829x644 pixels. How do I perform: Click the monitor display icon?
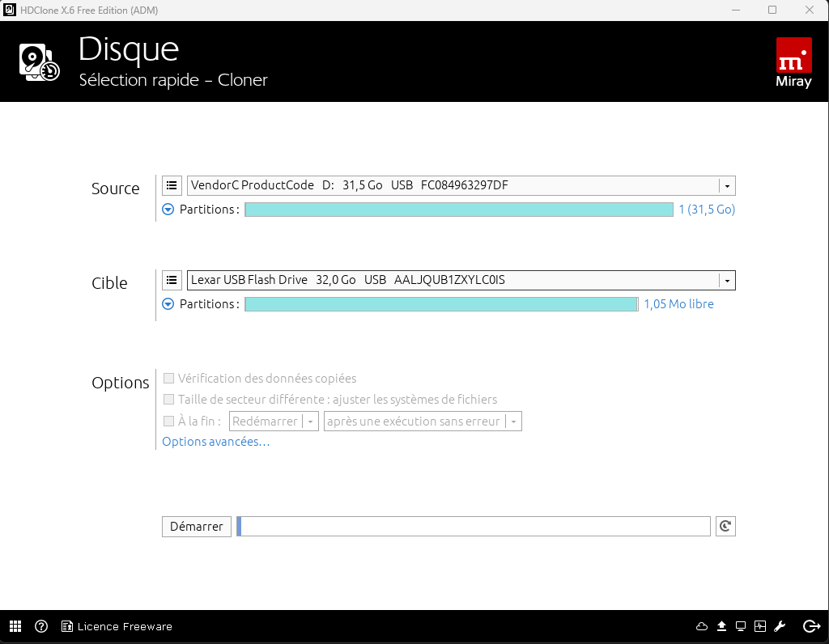click(x=741, y=626)
